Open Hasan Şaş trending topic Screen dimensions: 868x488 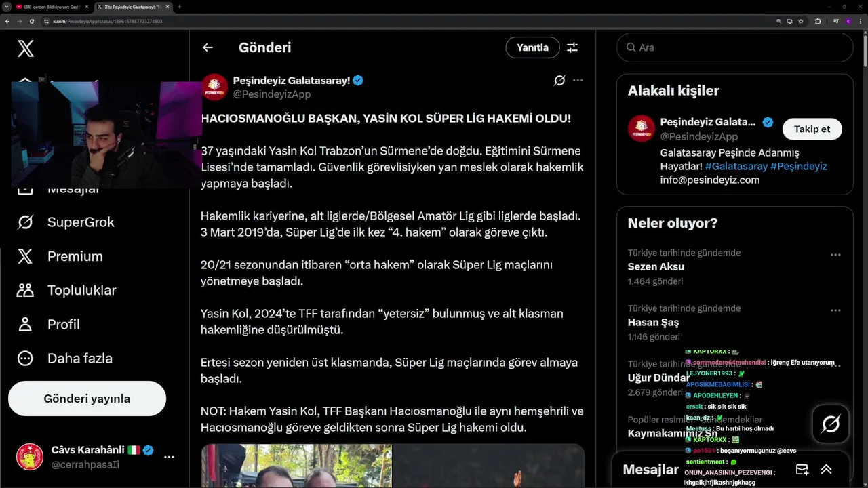tap(653, 322)
